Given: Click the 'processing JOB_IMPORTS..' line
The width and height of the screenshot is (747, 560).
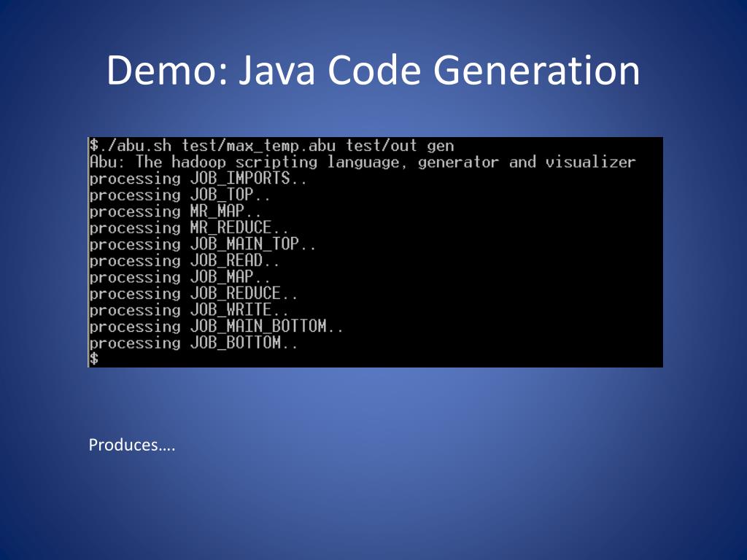Looking at the screenshot, I should coord(198,179).
